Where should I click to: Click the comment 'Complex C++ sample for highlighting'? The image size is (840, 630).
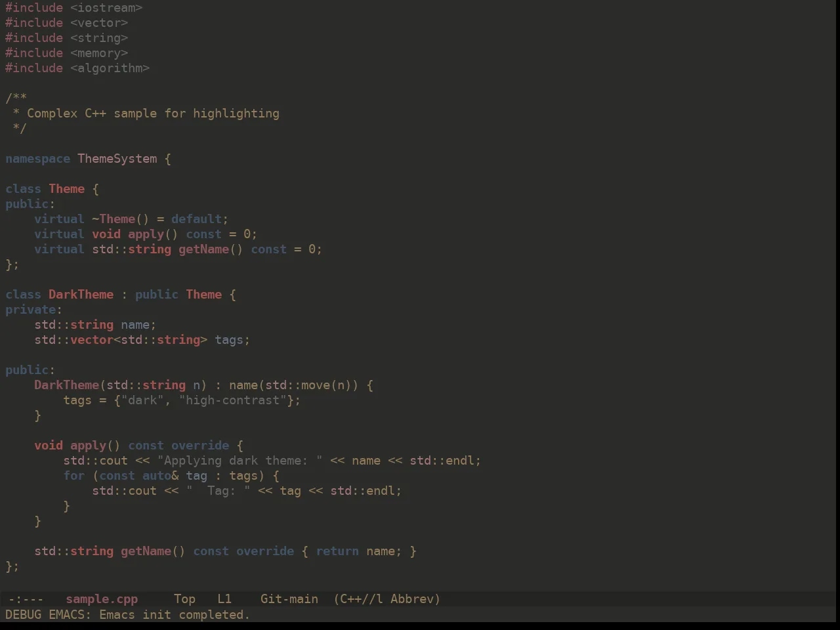click(x=153, y=114)
